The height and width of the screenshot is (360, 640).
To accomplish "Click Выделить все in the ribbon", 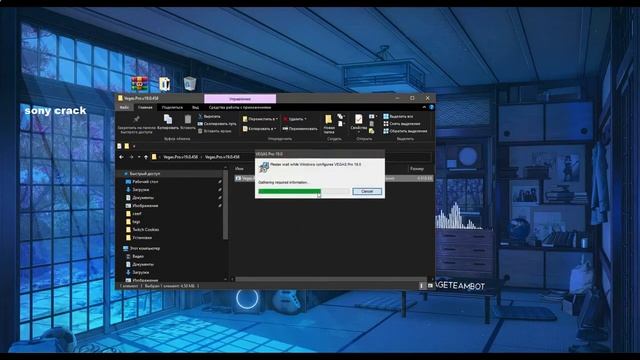I will (398, 116).
